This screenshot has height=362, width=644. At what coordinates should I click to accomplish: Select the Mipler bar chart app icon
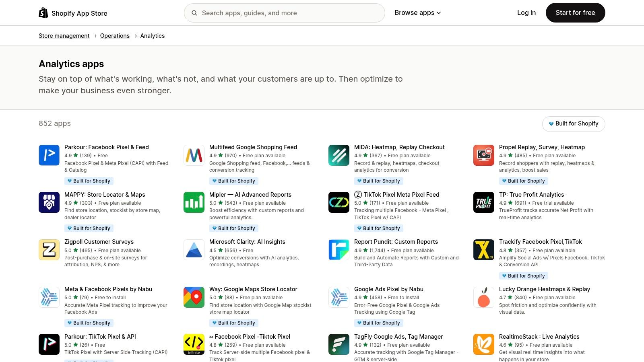click(x=194, y=202)
